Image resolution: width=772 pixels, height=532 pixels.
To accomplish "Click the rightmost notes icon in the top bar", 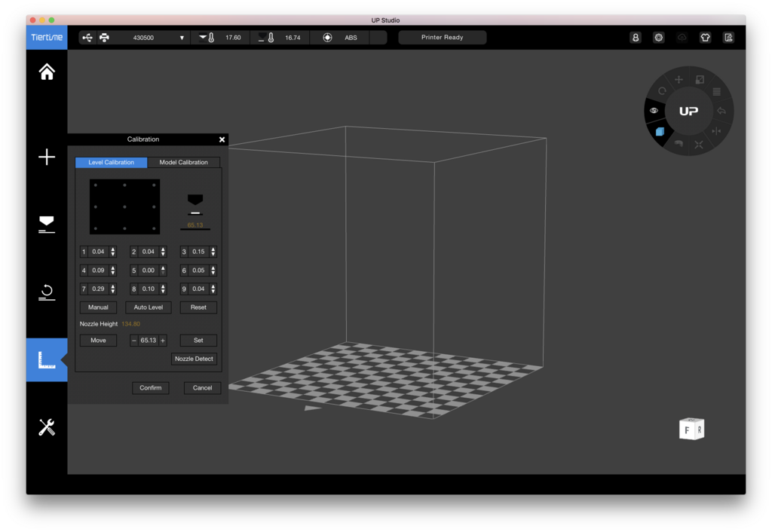I will [729, 38].
